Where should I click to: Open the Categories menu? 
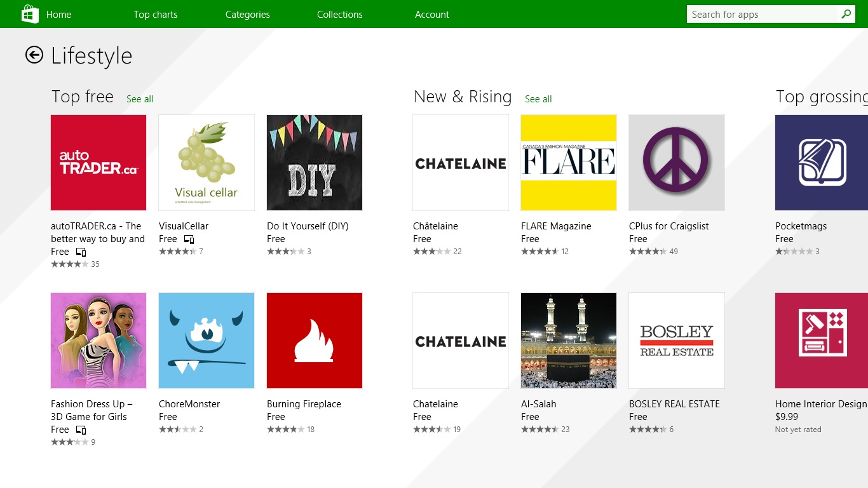[x=248, y=15]
